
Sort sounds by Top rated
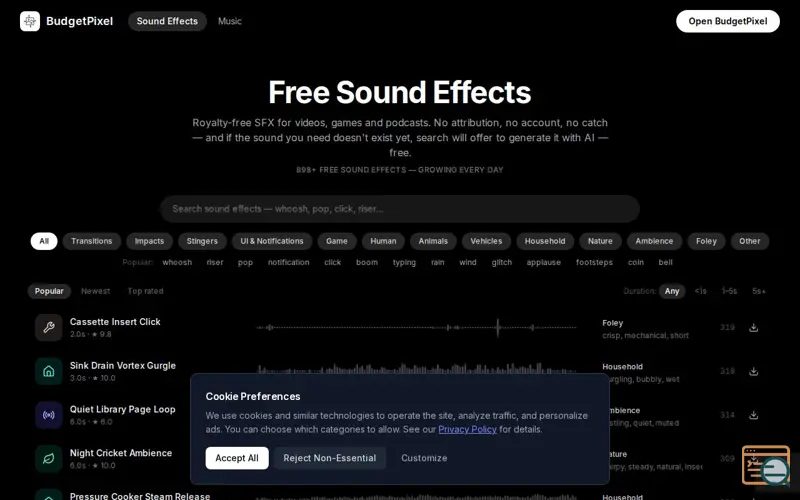[x=145, y=291]
